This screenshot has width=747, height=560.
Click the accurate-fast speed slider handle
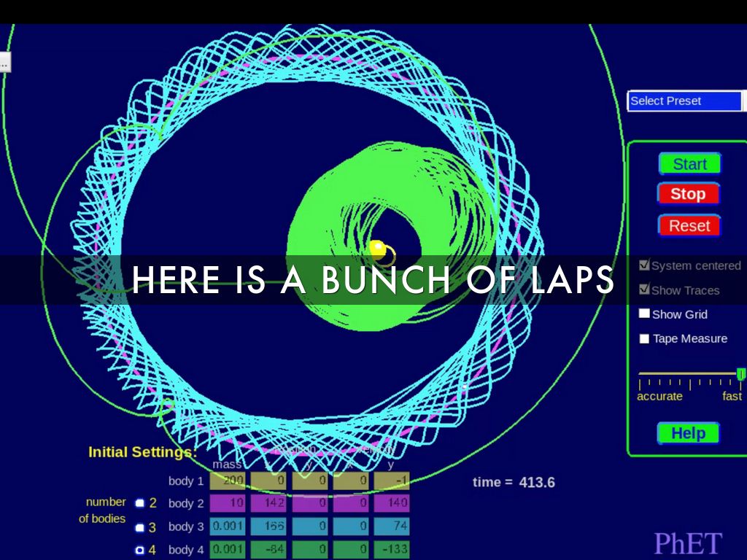[x=741, y=374]
